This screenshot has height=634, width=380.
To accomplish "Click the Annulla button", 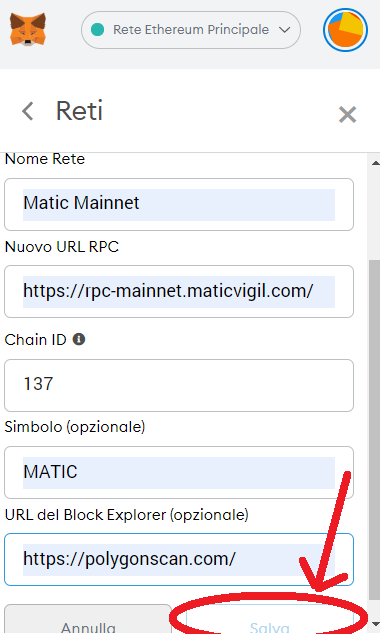I will (x=88, y=621).
